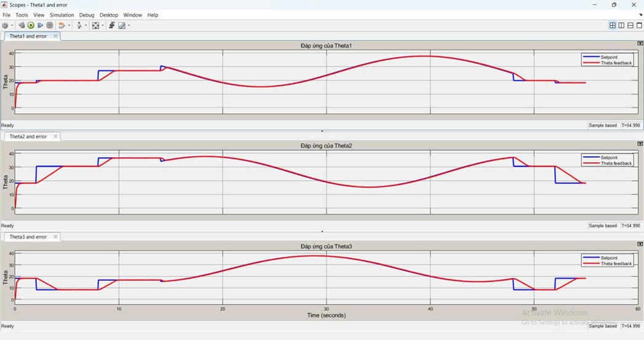The width and height of the screenshot is (644, 340).
Task: Open the configuration gear dropdown arrow
Action: tap(12, 26)
